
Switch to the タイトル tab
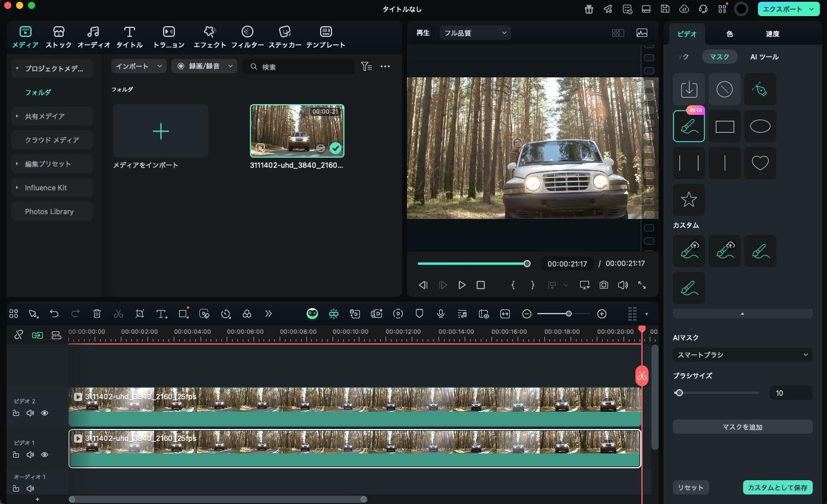(x=129, y=37)
